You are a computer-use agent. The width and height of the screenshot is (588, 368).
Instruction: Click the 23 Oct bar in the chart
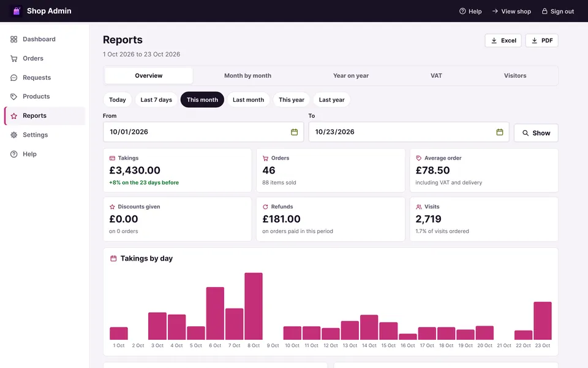coord(543,321)
